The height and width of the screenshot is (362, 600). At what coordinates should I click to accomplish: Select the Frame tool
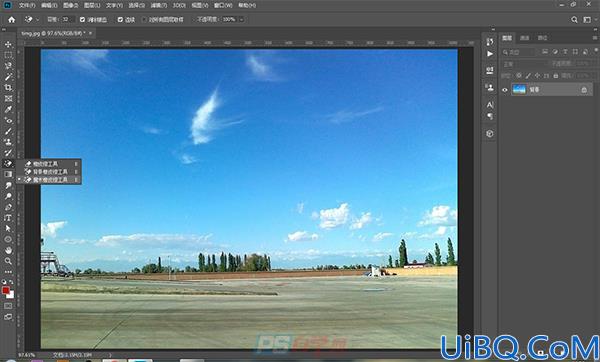point(8,99)
